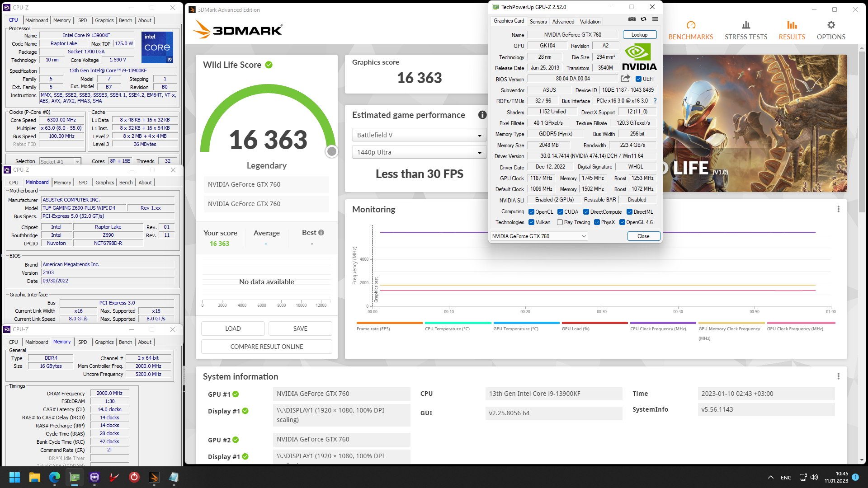This screenshot has width=868, height=488.
Task: Open the GPU-Z hamburger menu
Action: tap(655, 19)
